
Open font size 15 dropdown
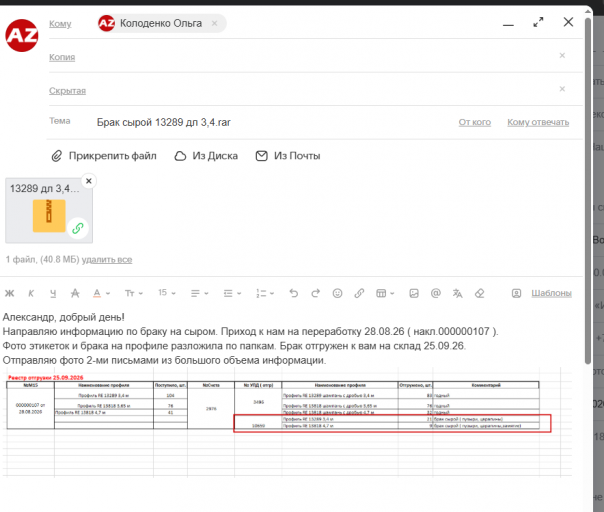point(166,293)
